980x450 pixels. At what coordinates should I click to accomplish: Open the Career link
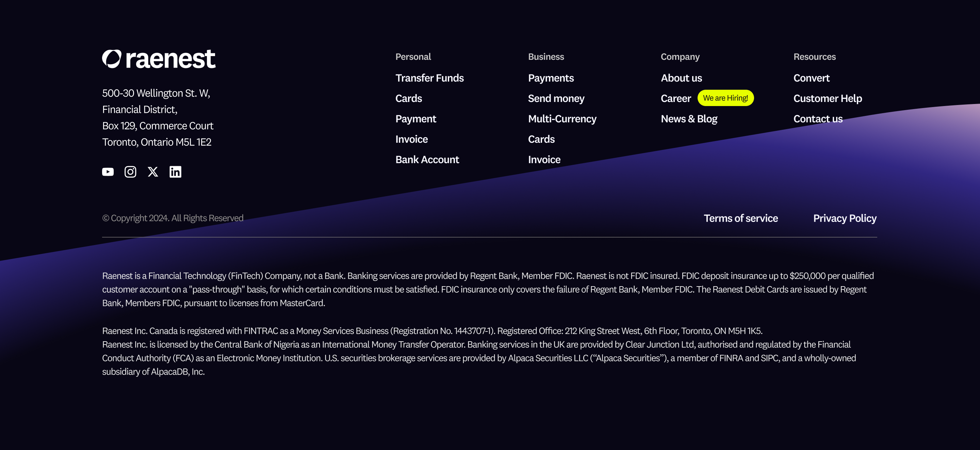(x=675, y=99)
